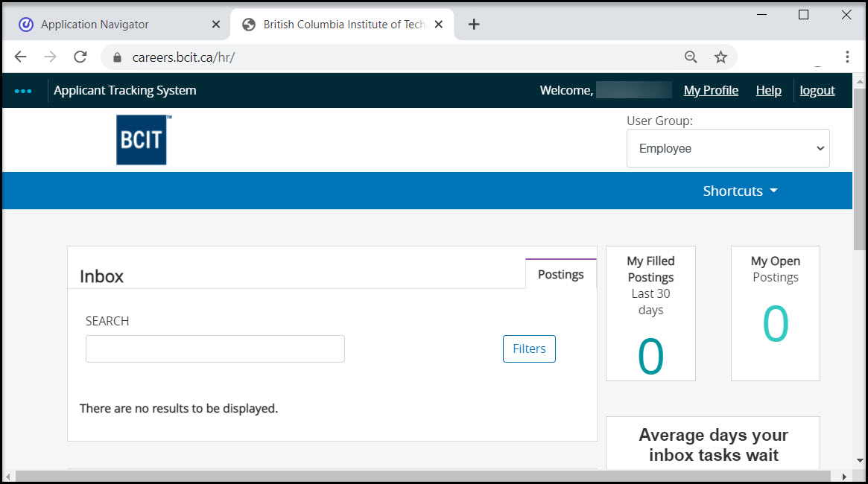Click the site security padlock icon

coord(116,57)
